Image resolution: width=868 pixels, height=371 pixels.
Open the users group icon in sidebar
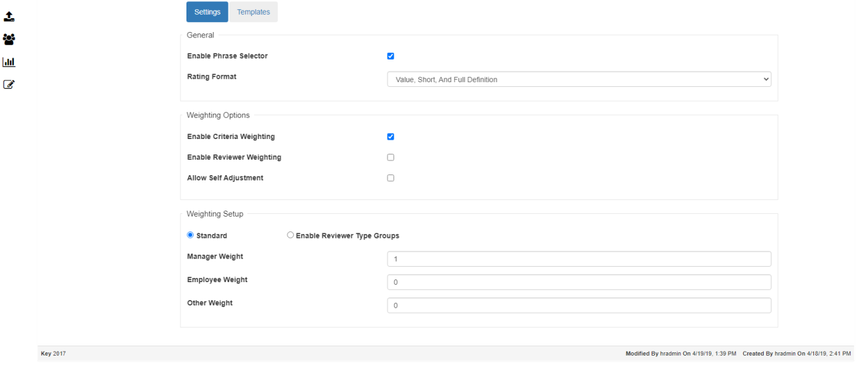coord(9,39)
